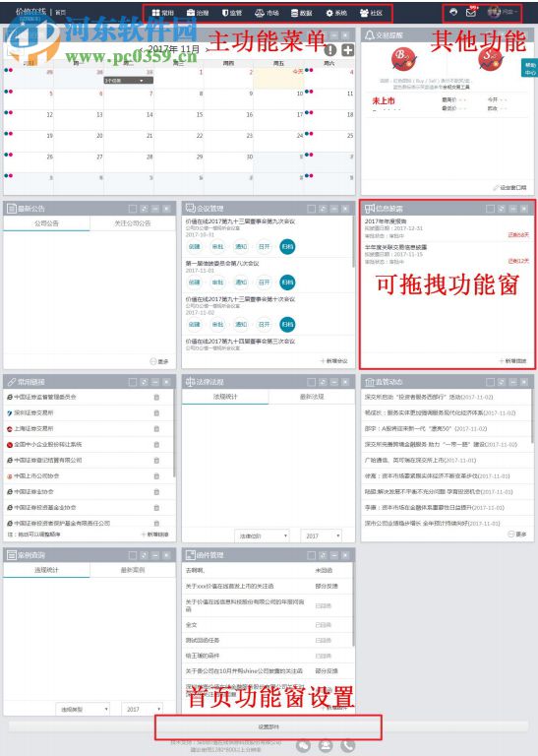
Task: Delete the 中国证券登记结算有限公司 link via trash icon
Action: click(x=156, y=461)
